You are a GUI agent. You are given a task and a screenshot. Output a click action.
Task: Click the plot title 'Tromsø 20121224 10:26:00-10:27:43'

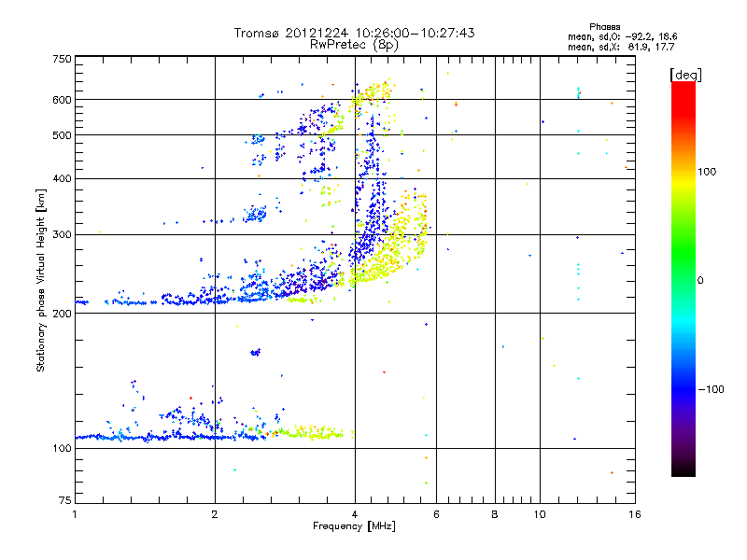pyautogui.click(x=354, y=33)
